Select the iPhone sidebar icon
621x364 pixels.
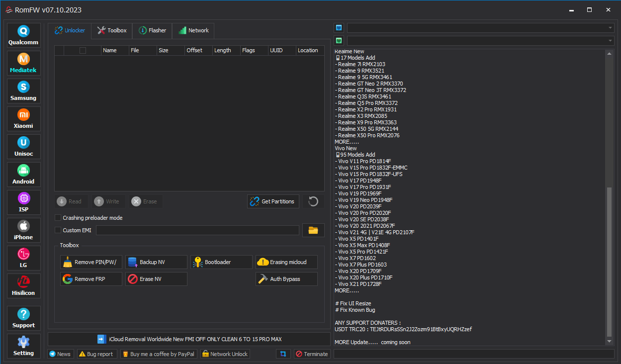[23, 230]
